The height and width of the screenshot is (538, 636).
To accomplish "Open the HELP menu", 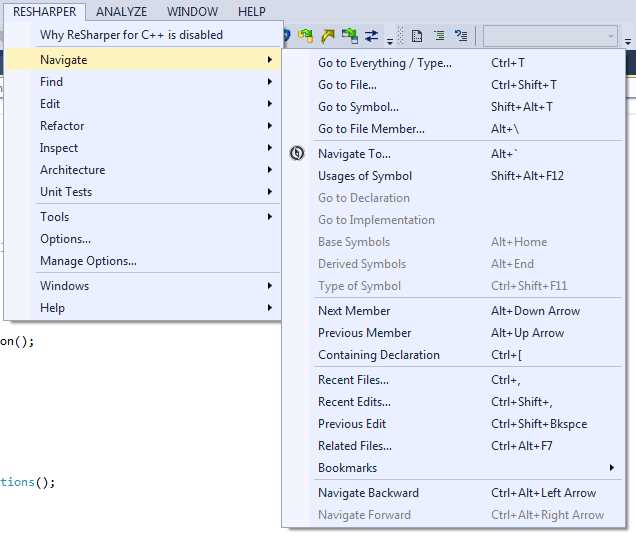I will coord(251,11).
